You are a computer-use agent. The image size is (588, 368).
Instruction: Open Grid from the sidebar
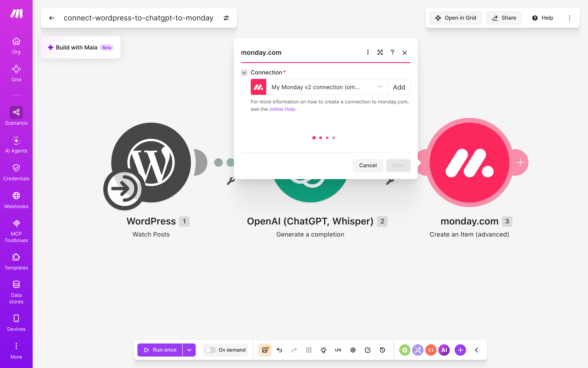[x=16, y=74]
